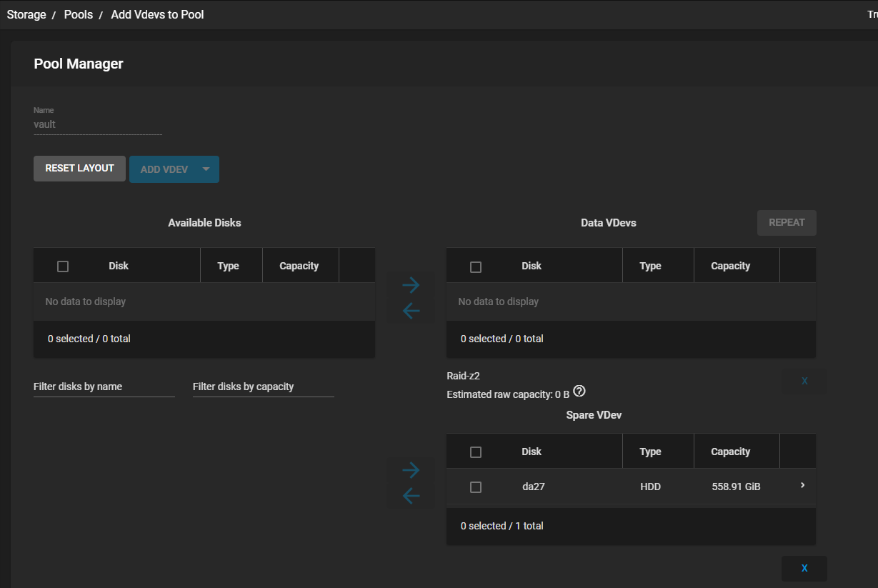Select all Data VDevs checkbox
Screen dimensions: 878x588
click(x=476, y=266)
